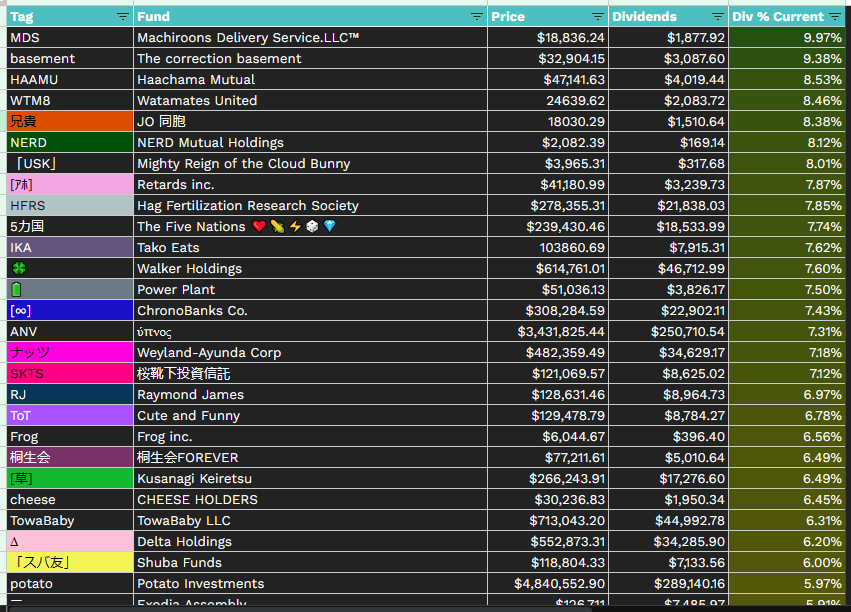Select Shuba Funds fund cell
Image resolution: width=851 pixels, height=612 pixels.
pos(310,563)
